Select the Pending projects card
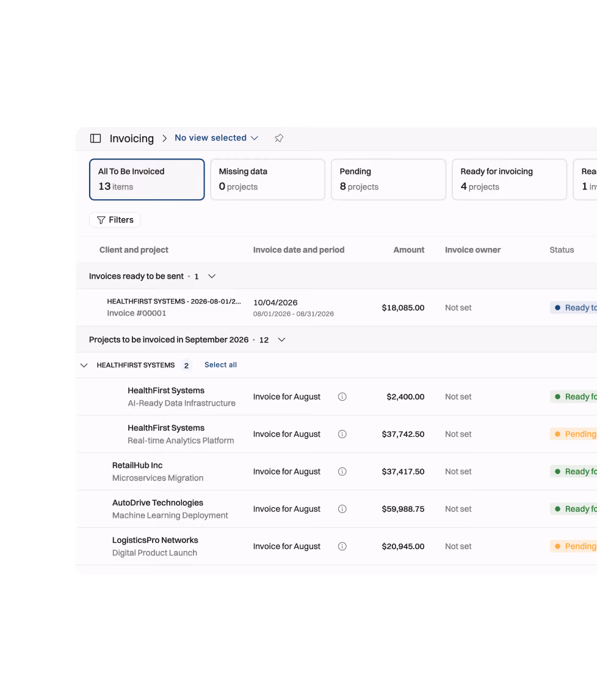This screenshot has width=597, height=700. [x=389, y=180]
